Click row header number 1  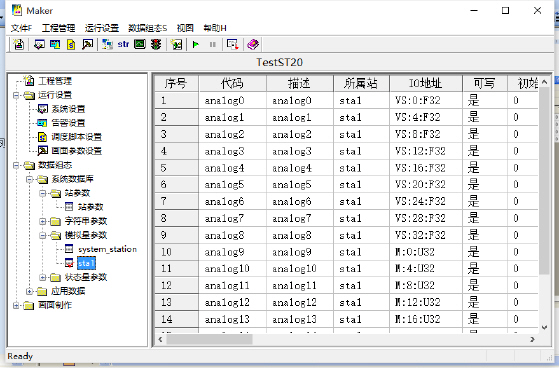coord(176,101)
